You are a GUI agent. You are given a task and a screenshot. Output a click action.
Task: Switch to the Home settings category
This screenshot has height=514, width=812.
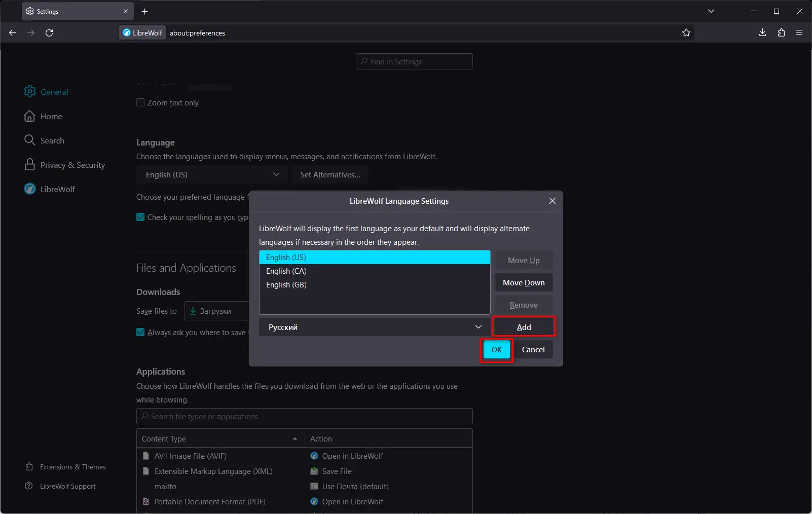51,117
